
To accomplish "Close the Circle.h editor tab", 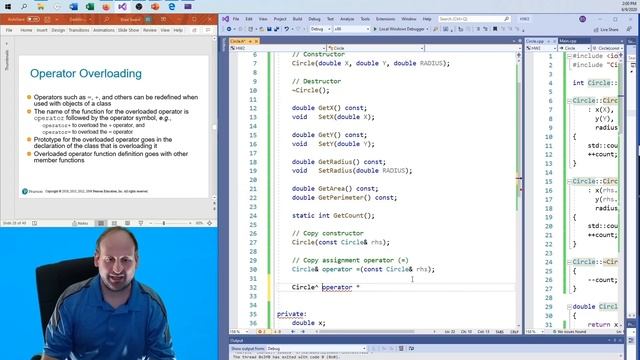I will [x=256, y=41].
